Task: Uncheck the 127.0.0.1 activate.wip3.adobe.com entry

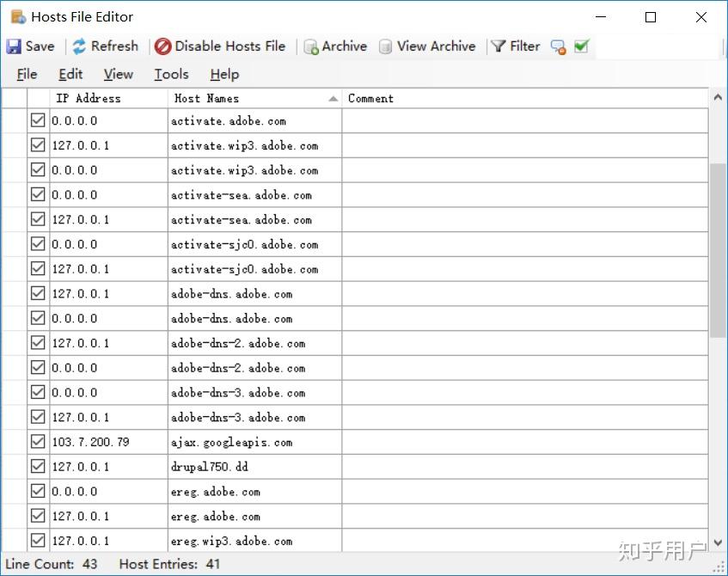Action: tap(38, 145)
